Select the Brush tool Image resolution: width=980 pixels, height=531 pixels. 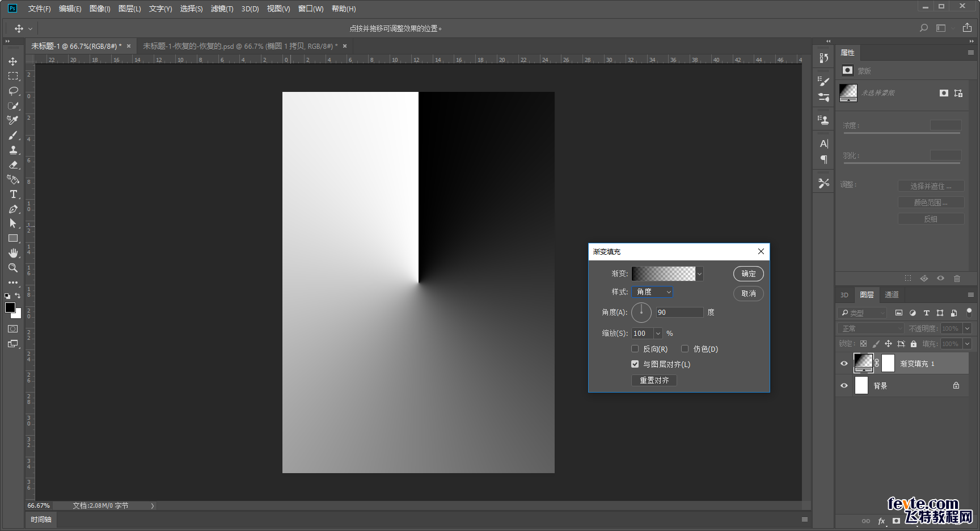[x=13, y=135]
